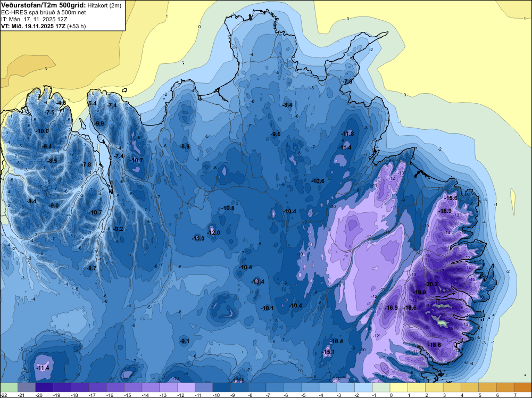Click the -10.8 temperature value

(x=228, y=209)
